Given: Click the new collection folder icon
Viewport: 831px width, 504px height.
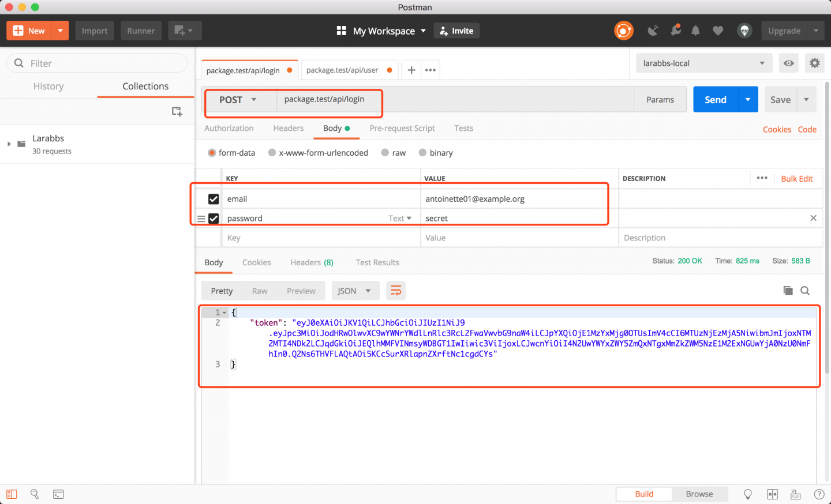Looking at the screenshot, I should point(177,111).
